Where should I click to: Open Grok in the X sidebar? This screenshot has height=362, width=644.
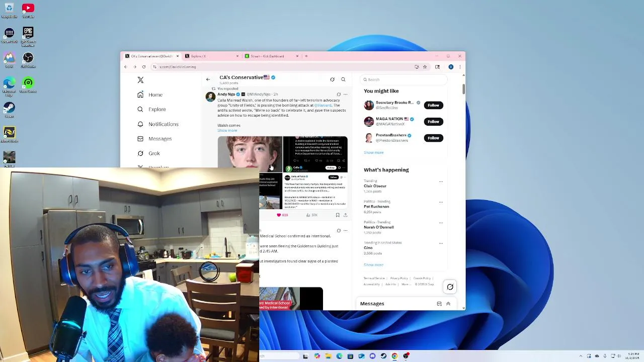point(148,153)
